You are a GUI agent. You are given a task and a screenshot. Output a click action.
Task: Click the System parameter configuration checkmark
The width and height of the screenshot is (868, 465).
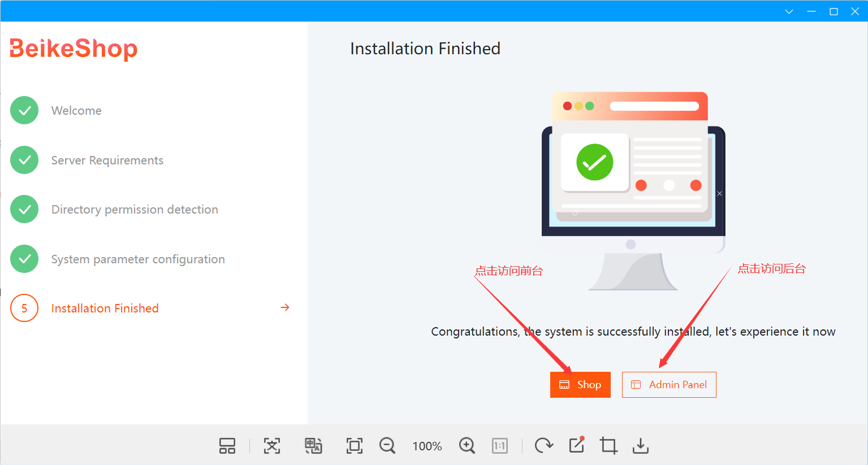[x=24, y=259]
